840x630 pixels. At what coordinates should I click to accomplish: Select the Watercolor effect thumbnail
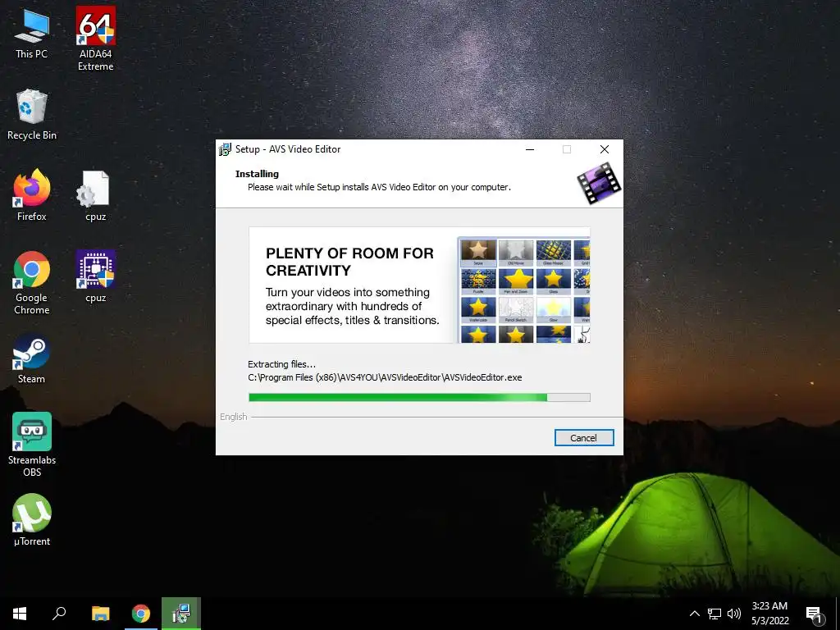[x=478, y=309]
